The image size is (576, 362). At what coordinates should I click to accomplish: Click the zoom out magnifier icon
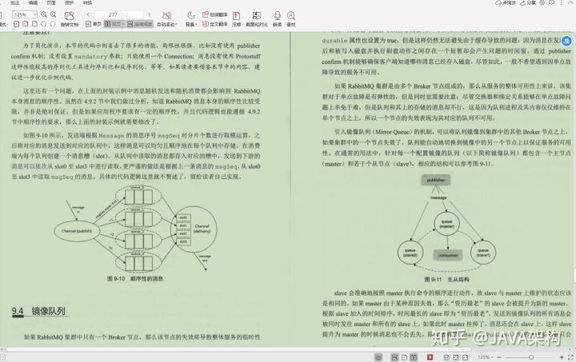[x=44, y=14]
